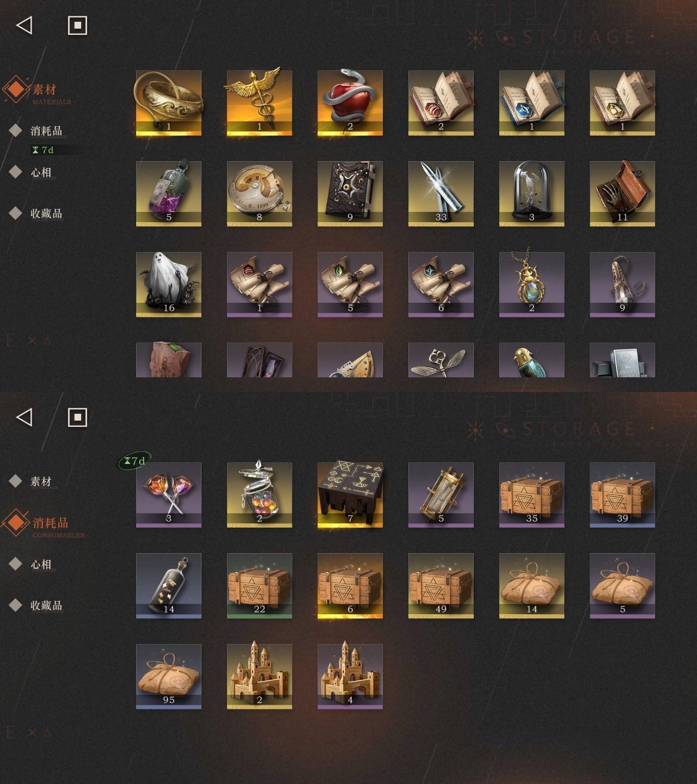This screenshot has height=784, width=697.
Task: Open the 心相 tab in upper sidebar
Action: tap(41, 172)
